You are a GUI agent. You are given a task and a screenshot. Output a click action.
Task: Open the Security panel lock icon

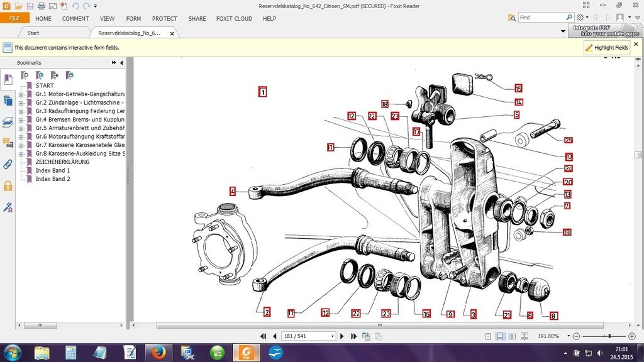[8, 185]
